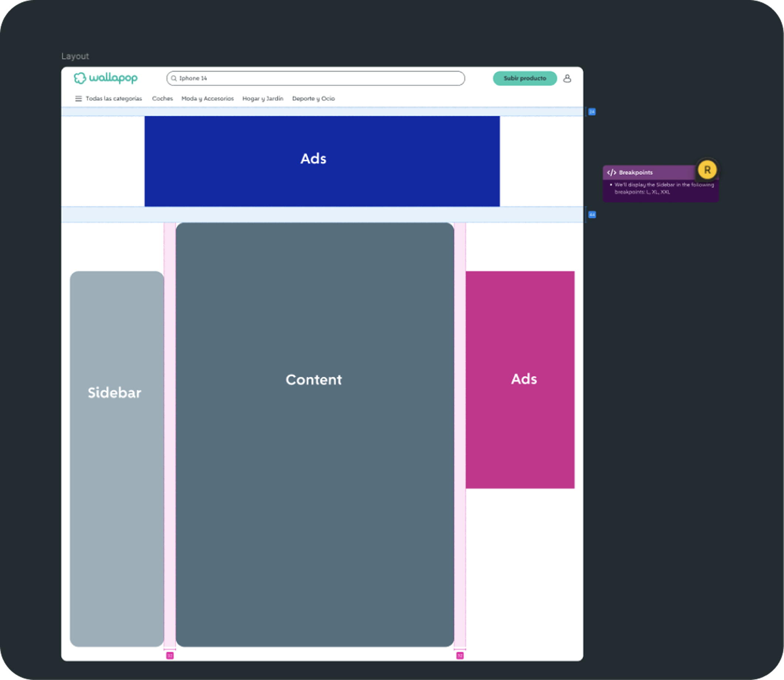Select the gray Sidebar block
The width and height of the screenshot is (784, 680).
tap(116, 458)
